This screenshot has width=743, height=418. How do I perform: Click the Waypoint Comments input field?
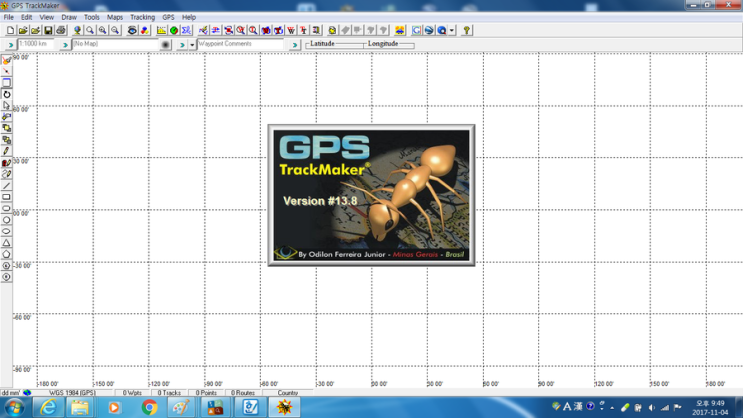click(240, 44)
